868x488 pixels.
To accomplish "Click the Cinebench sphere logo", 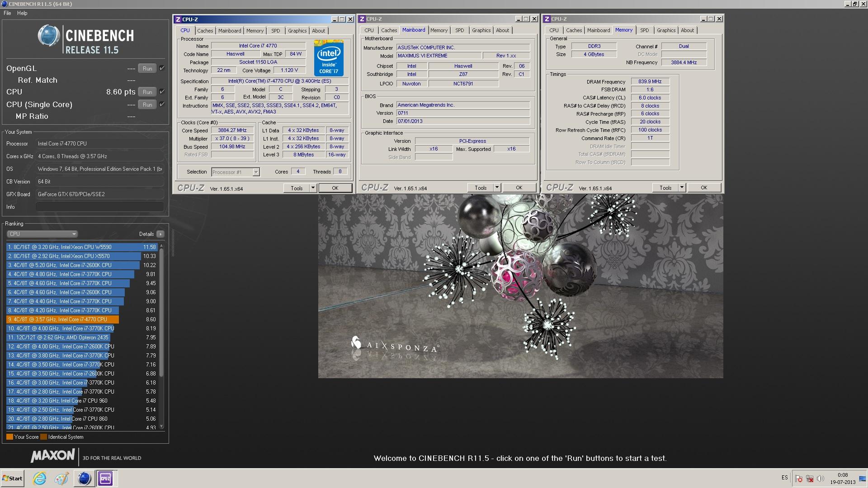I will click(x=48, y=36).
